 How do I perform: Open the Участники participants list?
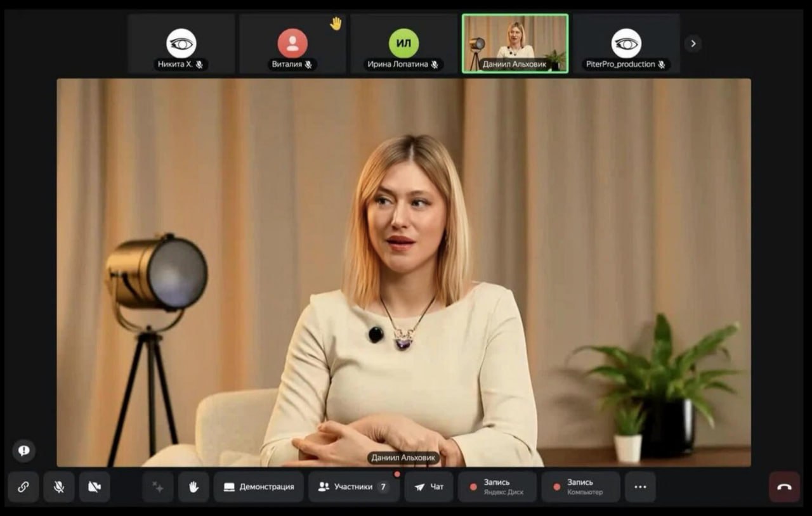click(353, 487)
